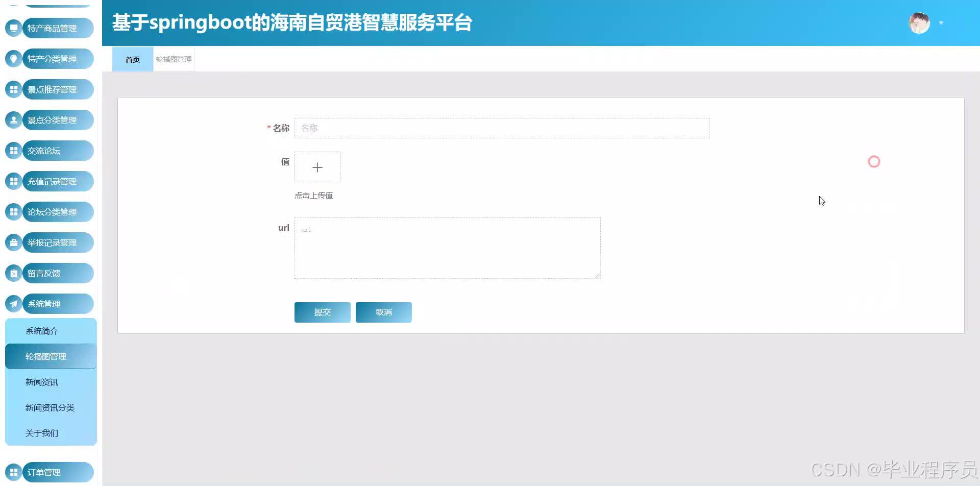Click the 交流论坛 sidebar icon
Image resolution: width=980 pixels, height=486 pixels.
point(13,151)
